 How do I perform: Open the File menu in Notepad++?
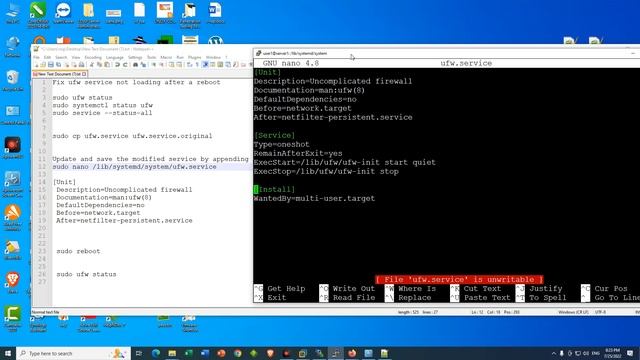pos(36,58)
